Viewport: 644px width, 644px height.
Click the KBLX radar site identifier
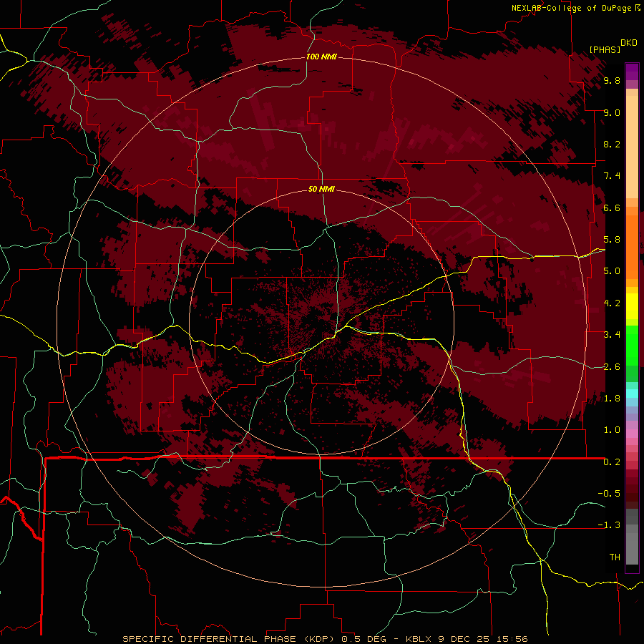pos(419,639)
